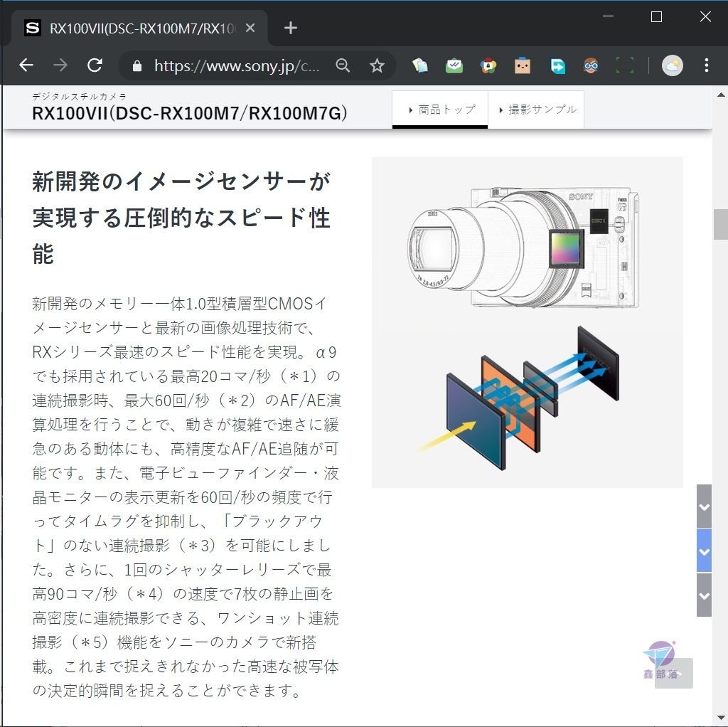Image resolution: width=728 pixels, height=727 pixels.
Task: Bookmark this page with the star
Action: coord(377,65)
